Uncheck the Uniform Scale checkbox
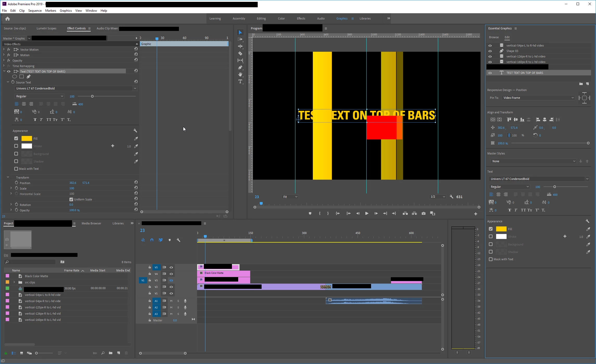Screen dimensions: 596x364 pyautogui.click(x=71, y=199)
